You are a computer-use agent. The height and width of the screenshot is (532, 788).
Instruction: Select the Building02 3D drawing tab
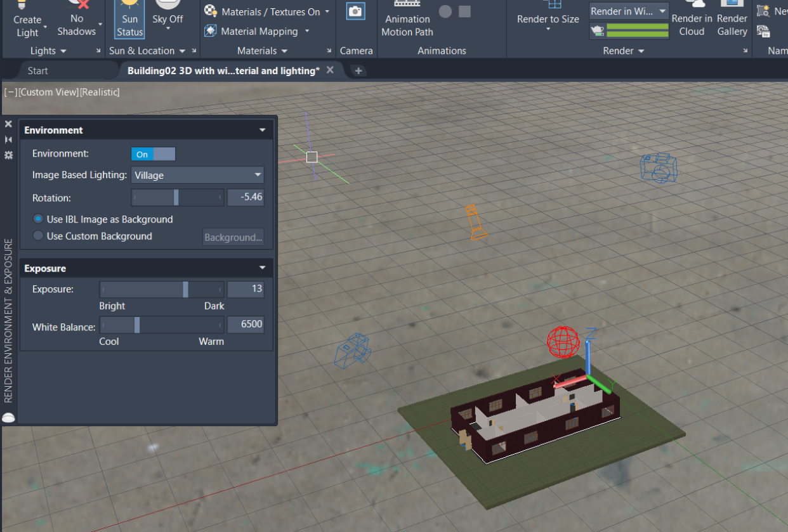click(223, 70)
